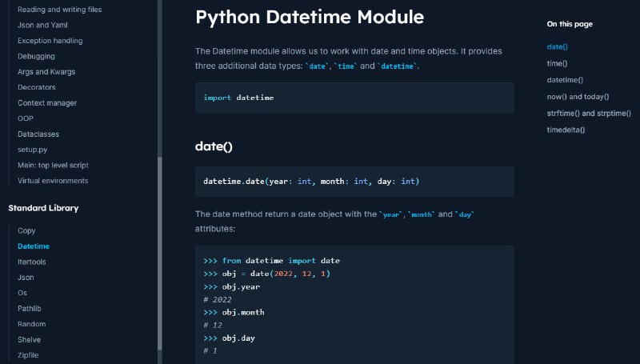Select the highlighted Datetime sidebar item
Image resolution: width=640 pixels, height=364 pixels.
(34, 246)
